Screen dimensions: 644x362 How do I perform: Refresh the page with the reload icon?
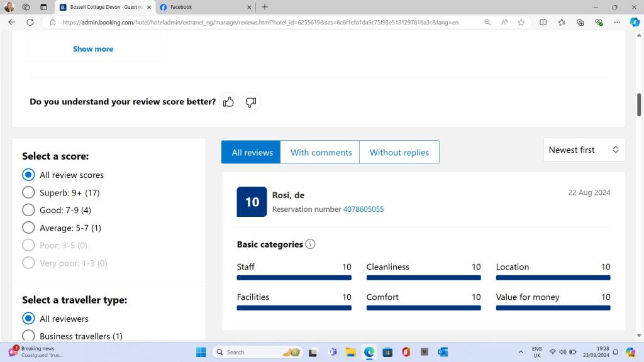tap(30, 22)
